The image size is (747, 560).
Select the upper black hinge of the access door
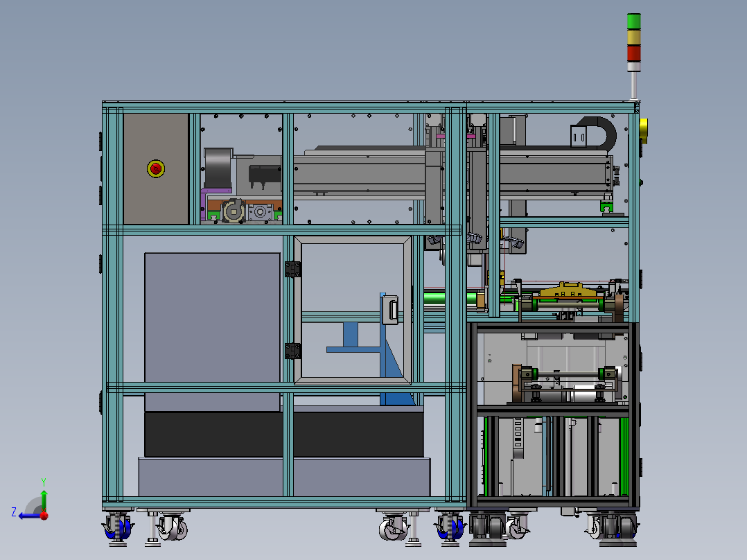[292, 269]
